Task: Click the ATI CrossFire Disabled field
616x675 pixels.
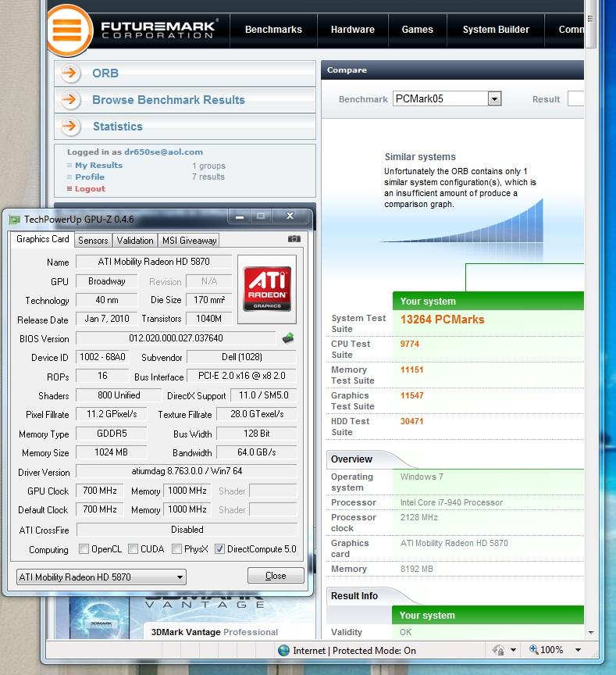Action: click(x=187, y=530)
